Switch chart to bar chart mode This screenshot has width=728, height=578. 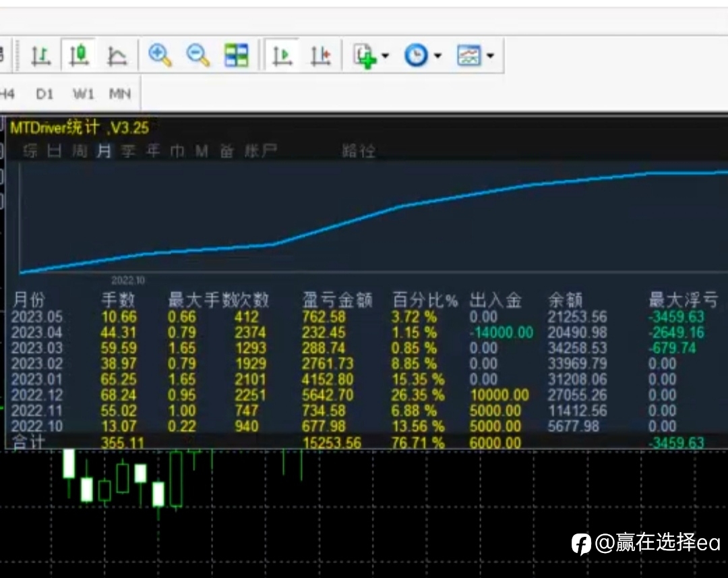coord(41,56)
